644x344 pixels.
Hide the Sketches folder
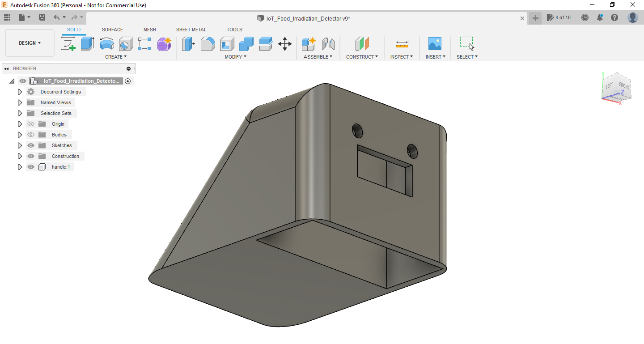[30, 145]
